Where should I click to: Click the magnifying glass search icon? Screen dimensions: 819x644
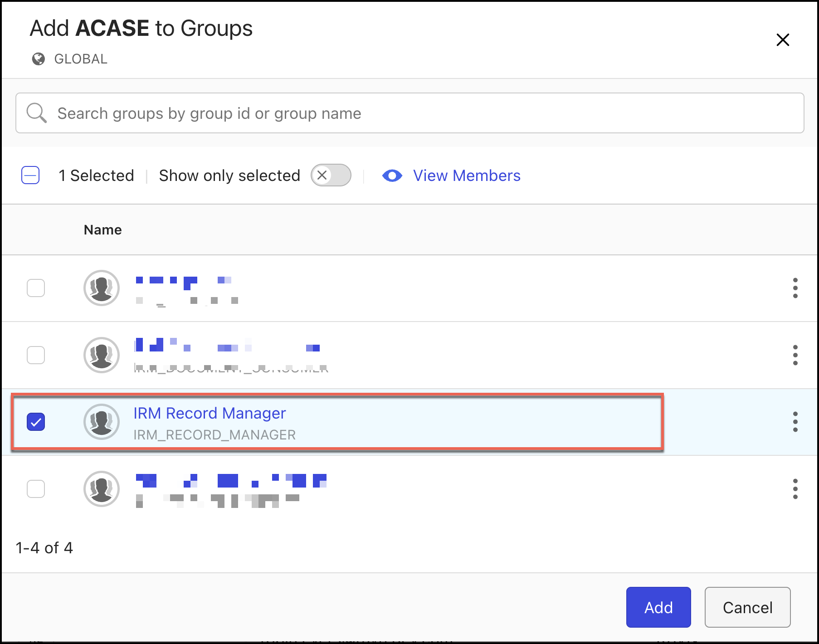(36, 113)
